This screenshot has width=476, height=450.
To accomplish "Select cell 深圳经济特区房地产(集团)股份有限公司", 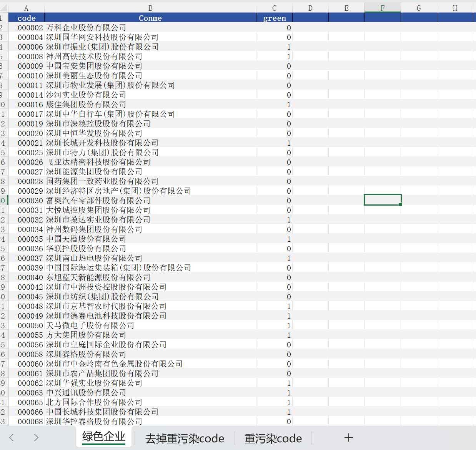I will [150, 191].
